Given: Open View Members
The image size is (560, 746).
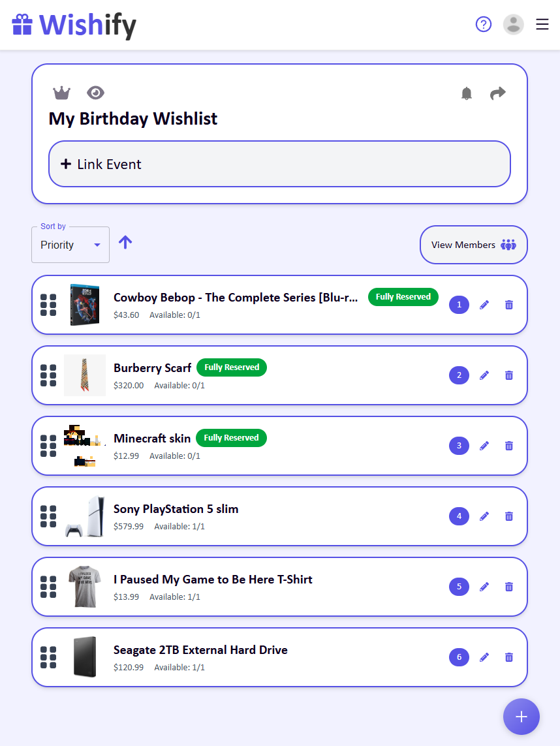Looking at the screenshot, I should tap(473, 245).
